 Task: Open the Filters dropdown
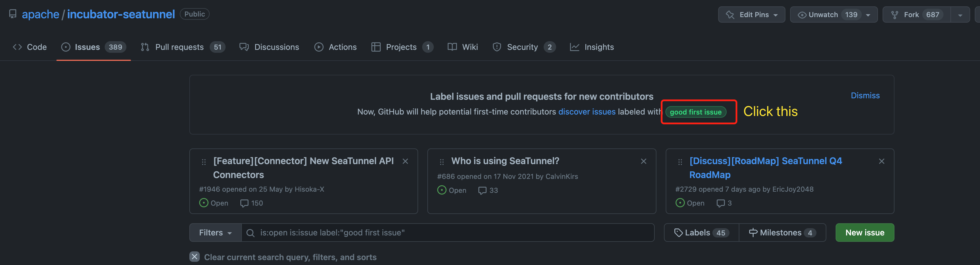(215, 232)
